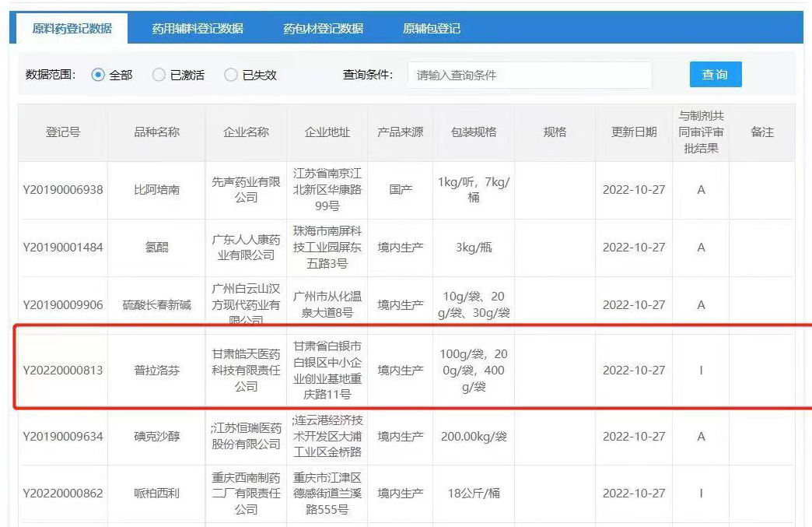Select row with number Y20220000813
Image resolution: width=812 pixels, height=527 pixels.
tap(62, 371)
